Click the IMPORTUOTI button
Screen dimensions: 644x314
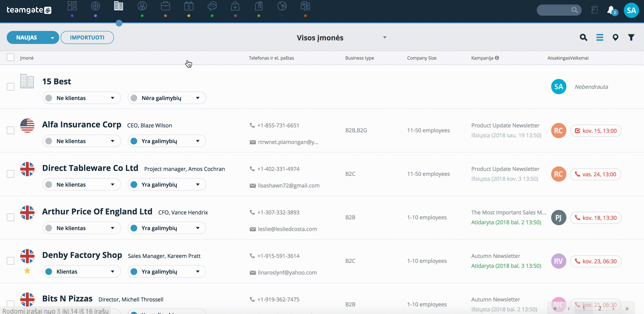point(87,37)
